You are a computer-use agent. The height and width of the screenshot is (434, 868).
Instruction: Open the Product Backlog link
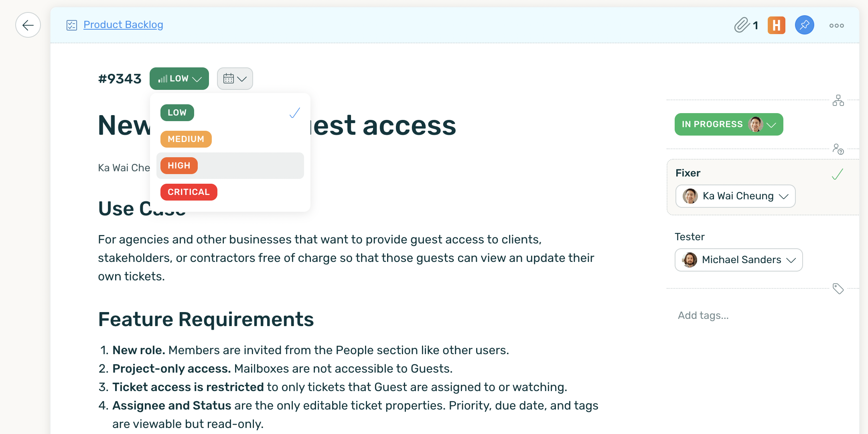pos(123,24)
